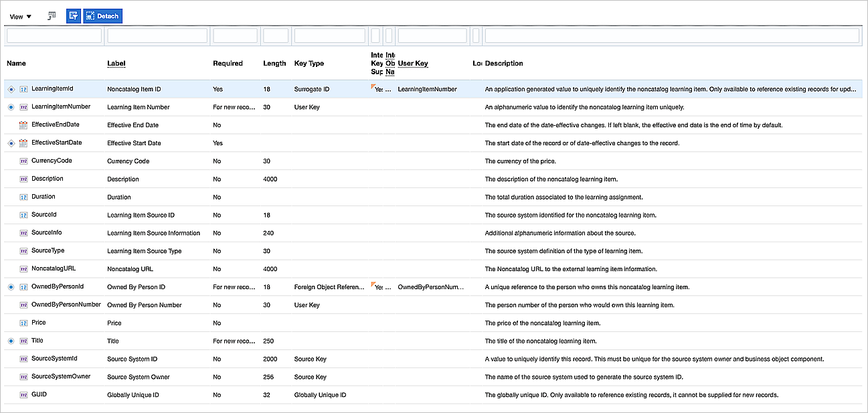The height and width of the screenshot is (413, 868).
Task: Click the Name filter input field
Action: click(x=54, y=35)
